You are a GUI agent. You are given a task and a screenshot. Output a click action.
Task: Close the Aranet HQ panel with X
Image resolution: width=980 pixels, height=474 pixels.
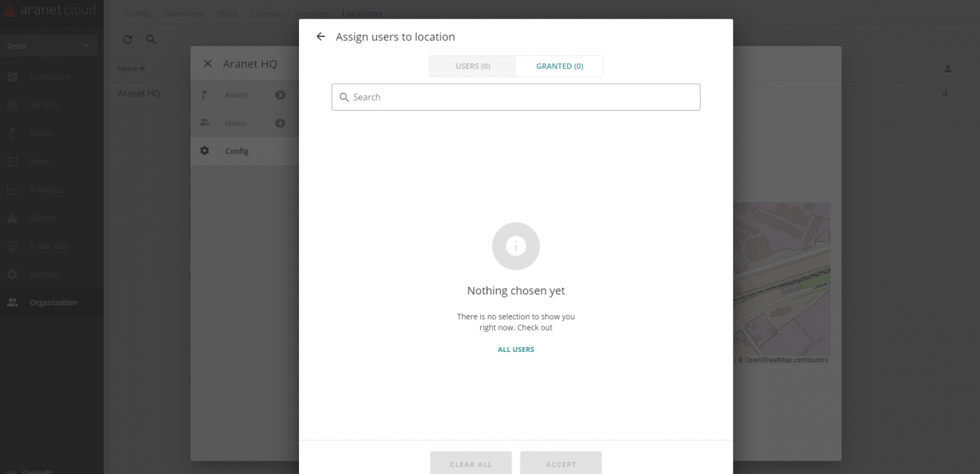tap(207, 64)
